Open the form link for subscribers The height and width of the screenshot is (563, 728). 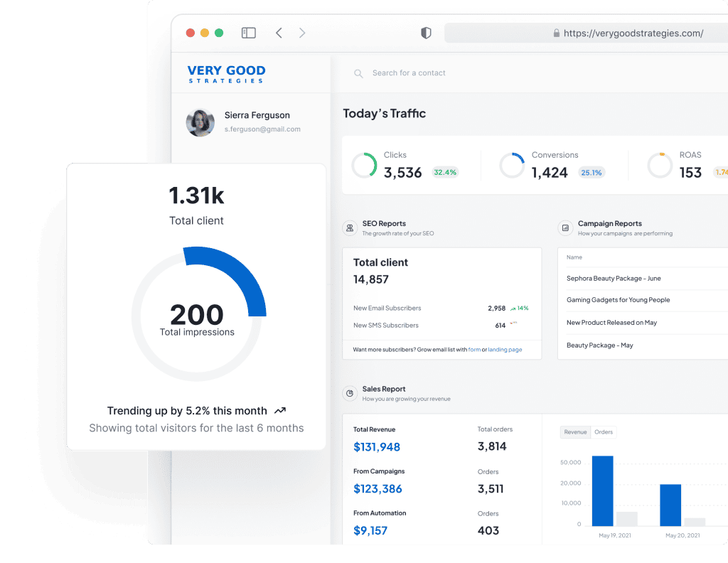[474, 350]
